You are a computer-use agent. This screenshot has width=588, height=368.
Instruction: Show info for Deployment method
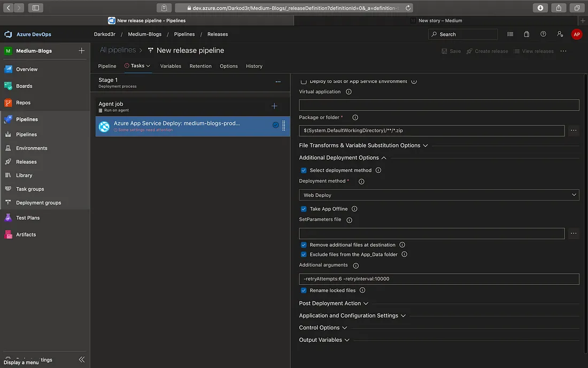[x=361, y=181]
